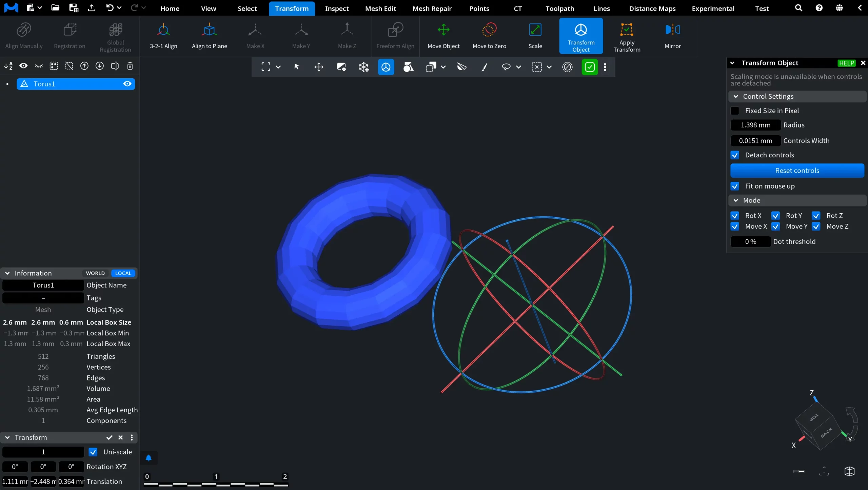The width and height of the screenshot is (868, 490).
Task: Select the four-arrow move tool in viewport toolbar
Action: (x=319, y=67)
